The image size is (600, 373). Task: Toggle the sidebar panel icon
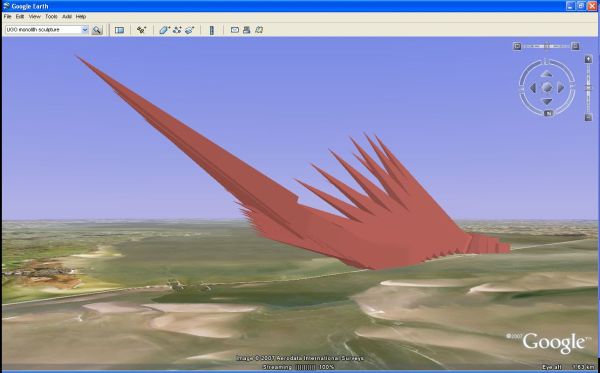[119, 30]
